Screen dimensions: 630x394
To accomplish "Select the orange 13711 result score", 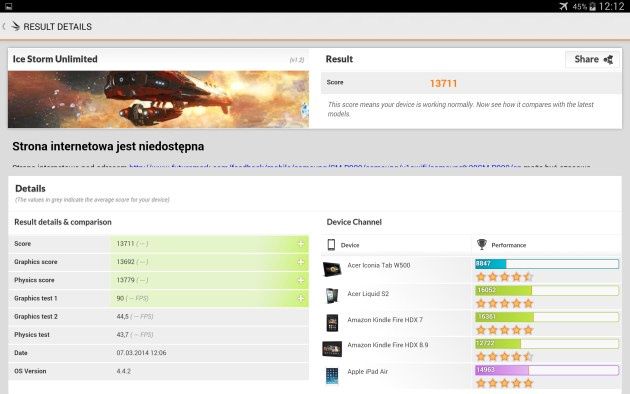I will [x=443, y=84].
